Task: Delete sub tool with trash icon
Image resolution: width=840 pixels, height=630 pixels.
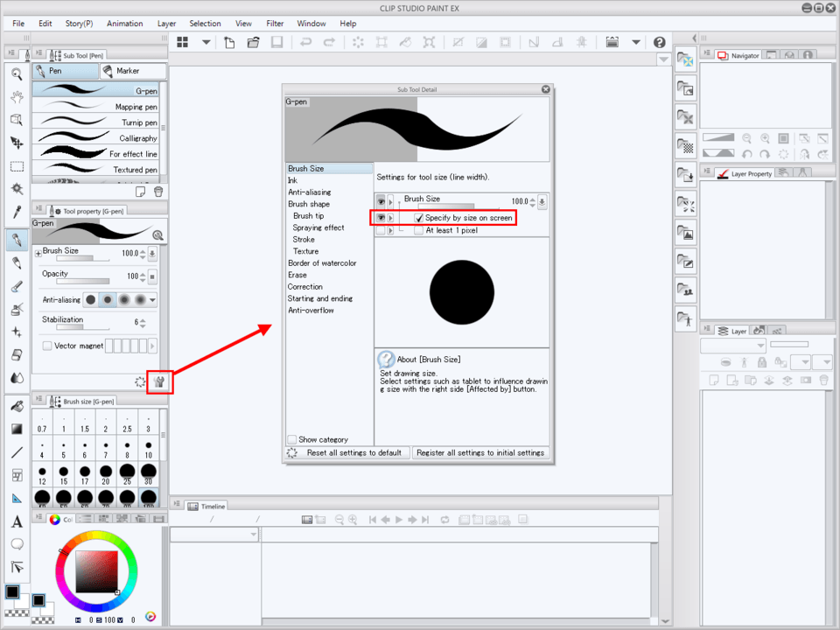Action: pyautogui.click(x=158, y=192)
